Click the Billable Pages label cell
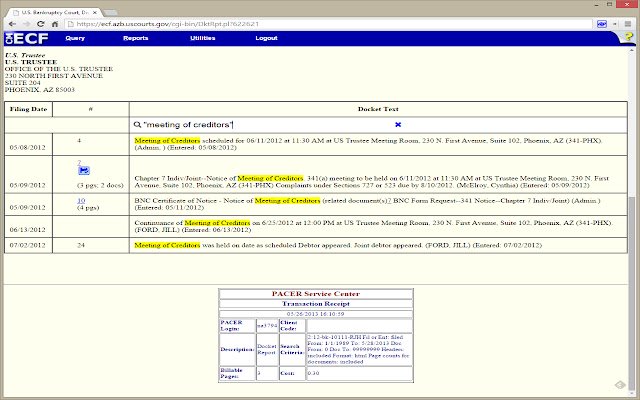Screen dimensions: 640x400 pos(237,373)
